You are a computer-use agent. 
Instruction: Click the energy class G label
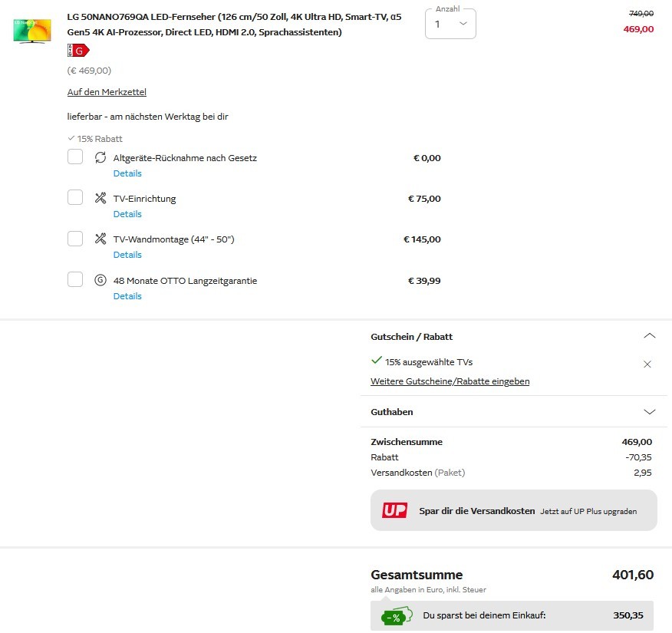78,51
